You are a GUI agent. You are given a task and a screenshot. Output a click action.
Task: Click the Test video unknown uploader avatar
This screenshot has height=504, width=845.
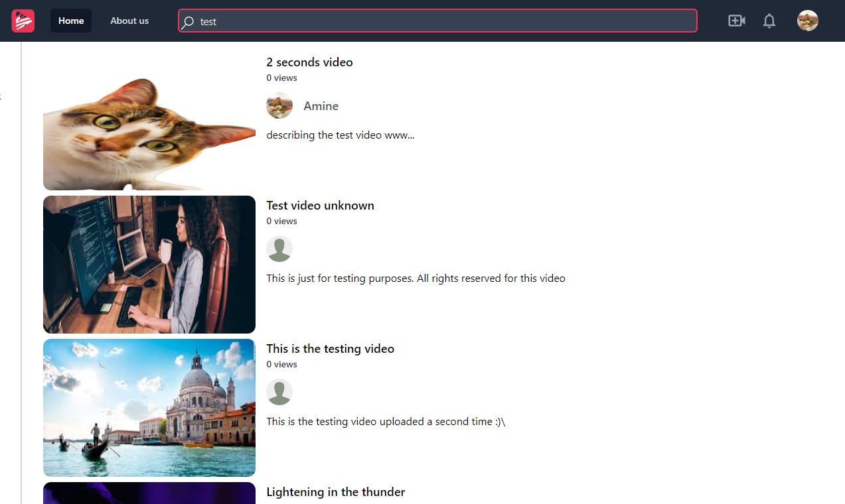point(279,249)
